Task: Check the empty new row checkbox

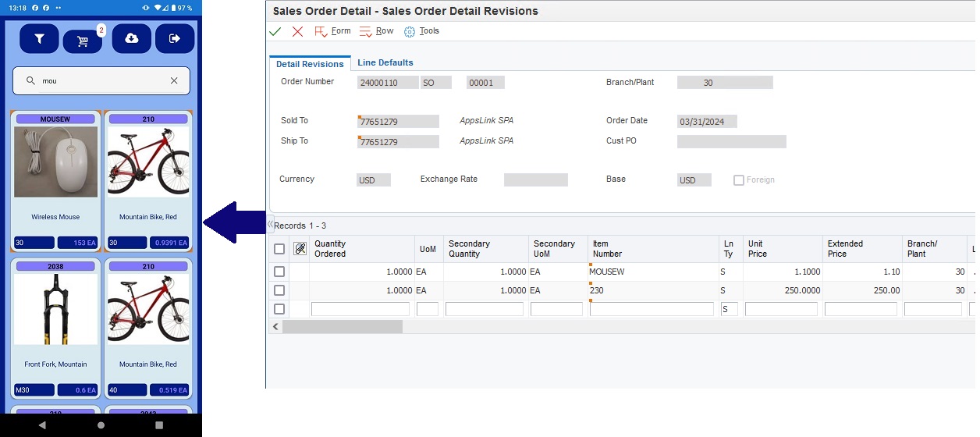Action: pos(279,309)
